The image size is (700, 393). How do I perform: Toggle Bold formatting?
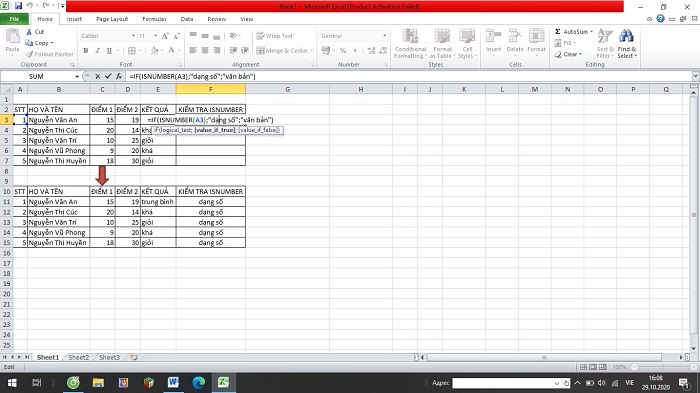pos(86,50)
